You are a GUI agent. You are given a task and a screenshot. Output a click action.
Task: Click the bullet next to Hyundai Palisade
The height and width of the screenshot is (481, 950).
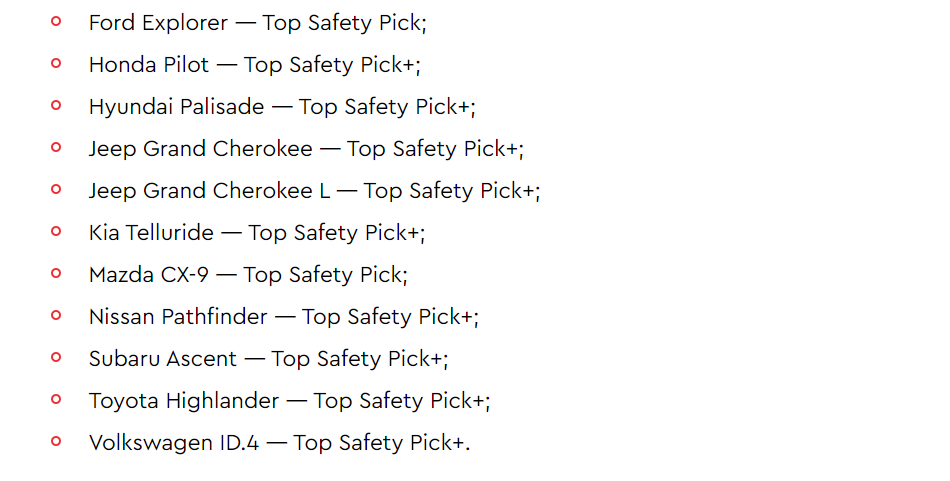point(56,105)
